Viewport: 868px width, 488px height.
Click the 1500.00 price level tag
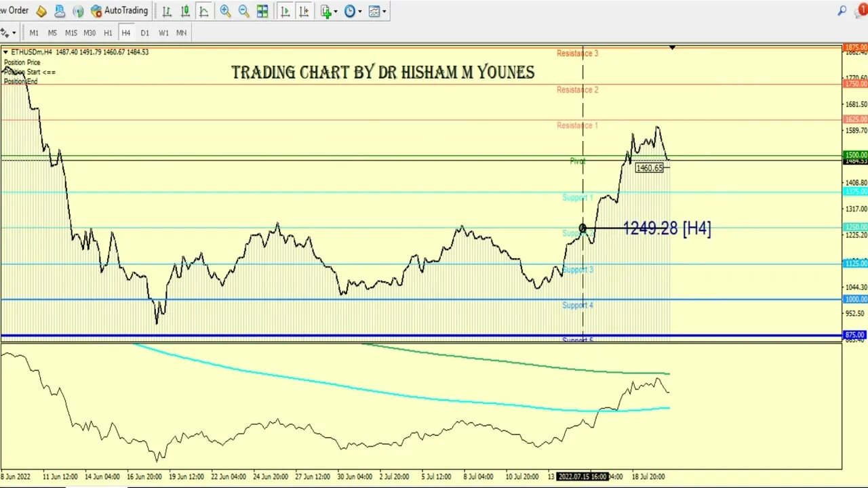pyautogui.click(x=855, y=155)
